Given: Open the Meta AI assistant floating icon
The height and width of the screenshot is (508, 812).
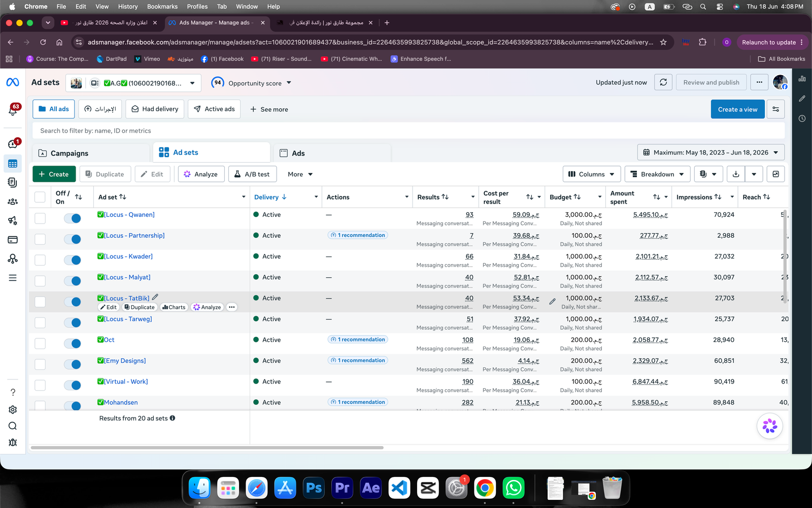Looking at the screenshot, I should click(769, 426).
